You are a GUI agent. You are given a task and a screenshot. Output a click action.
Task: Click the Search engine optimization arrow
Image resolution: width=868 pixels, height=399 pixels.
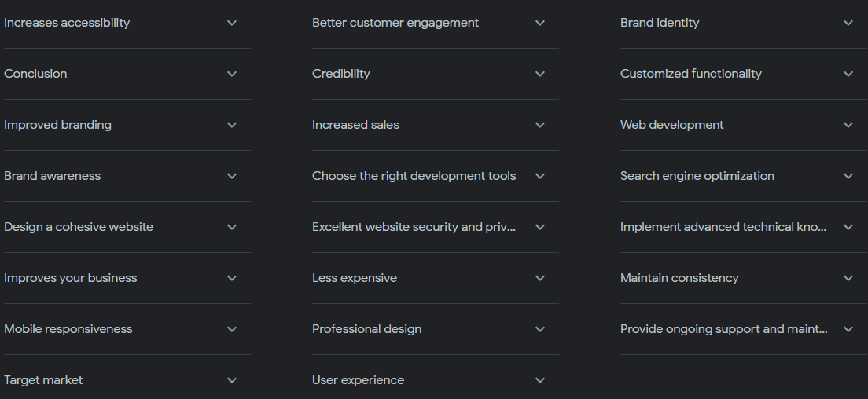click(x=848, y=176)
